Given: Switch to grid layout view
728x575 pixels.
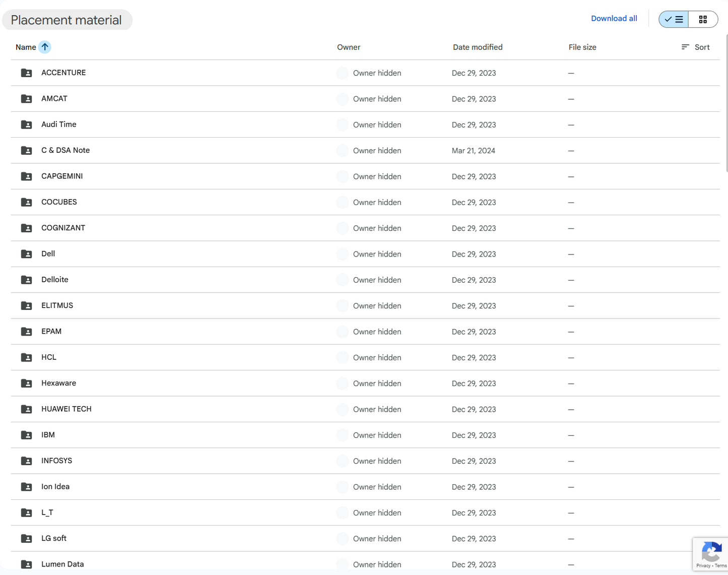Looking at the screenshot, I should [x=703, y=20].
